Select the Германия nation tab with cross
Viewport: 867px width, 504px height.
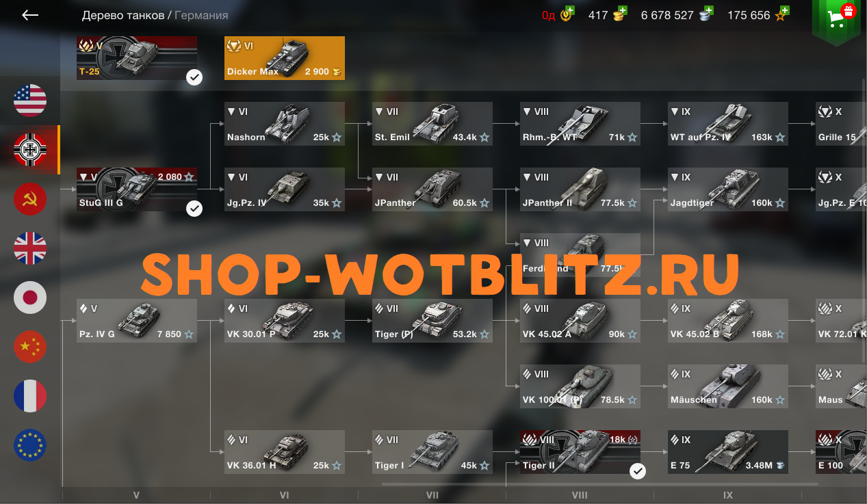(x=30, y=150)
